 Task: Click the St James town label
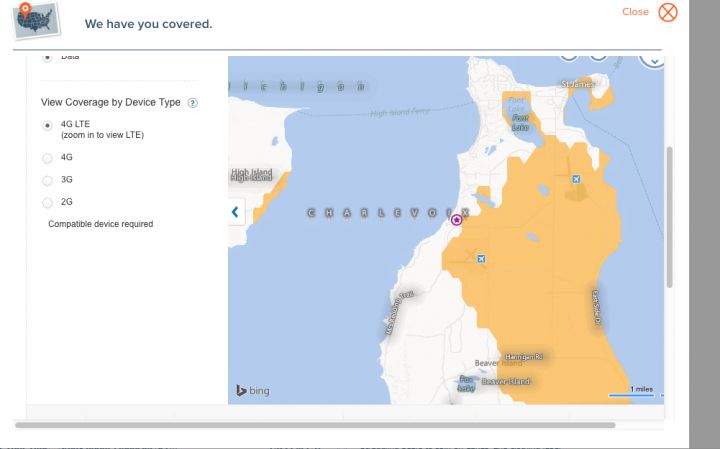pos(577,84)
